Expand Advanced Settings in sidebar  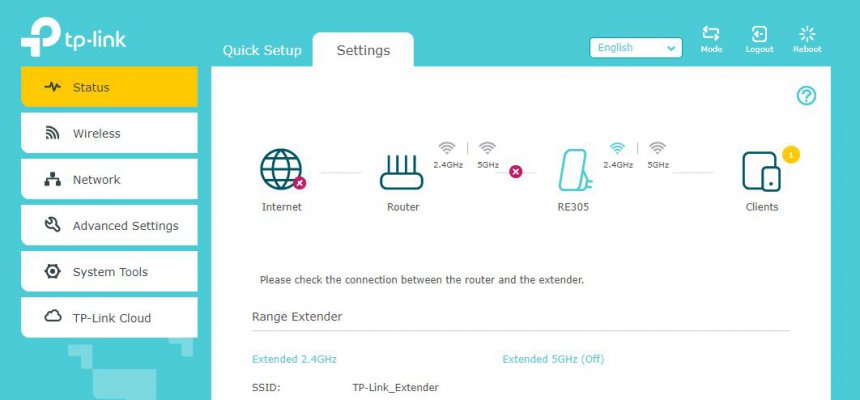coord(109,226)
